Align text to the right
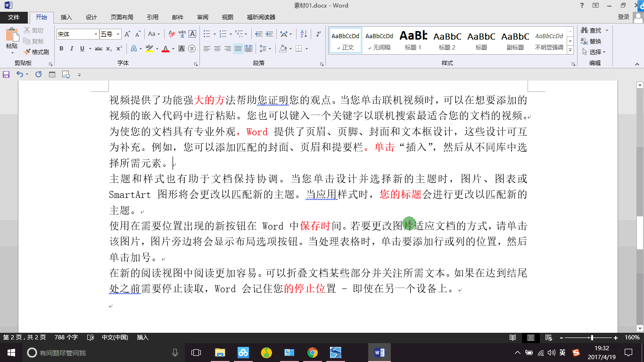The width and height of the screenshot is (644, 362). point(227,49)
